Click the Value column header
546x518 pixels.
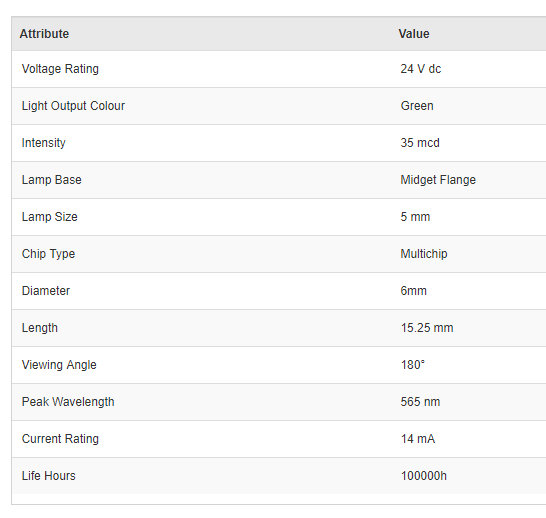pyautogui.click(x=414, y=34)
